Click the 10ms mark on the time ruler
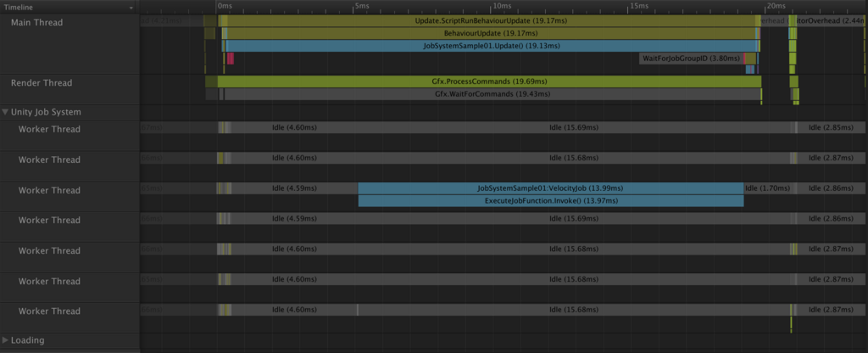 tap(501, 6)
